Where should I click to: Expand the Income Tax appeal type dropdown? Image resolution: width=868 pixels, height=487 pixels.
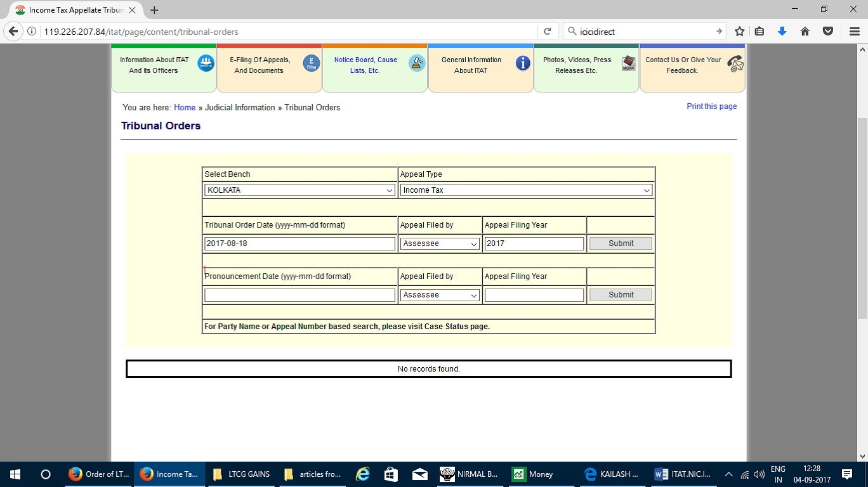[526, 190]
